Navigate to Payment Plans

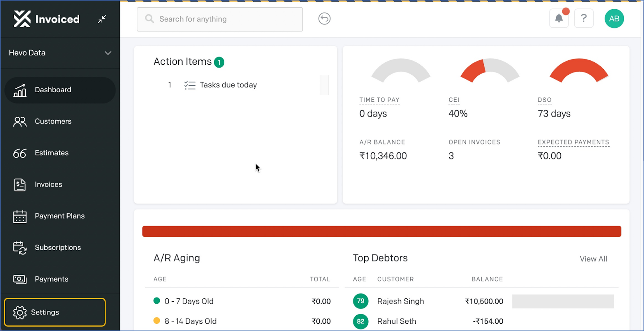coord(60,216)
